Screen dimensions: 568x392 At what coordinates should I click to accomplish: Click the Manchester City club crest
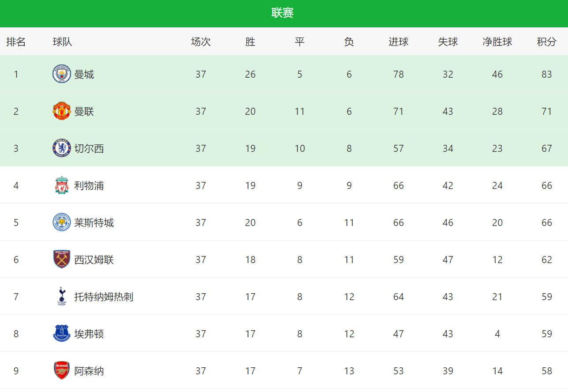coord(61,74)
